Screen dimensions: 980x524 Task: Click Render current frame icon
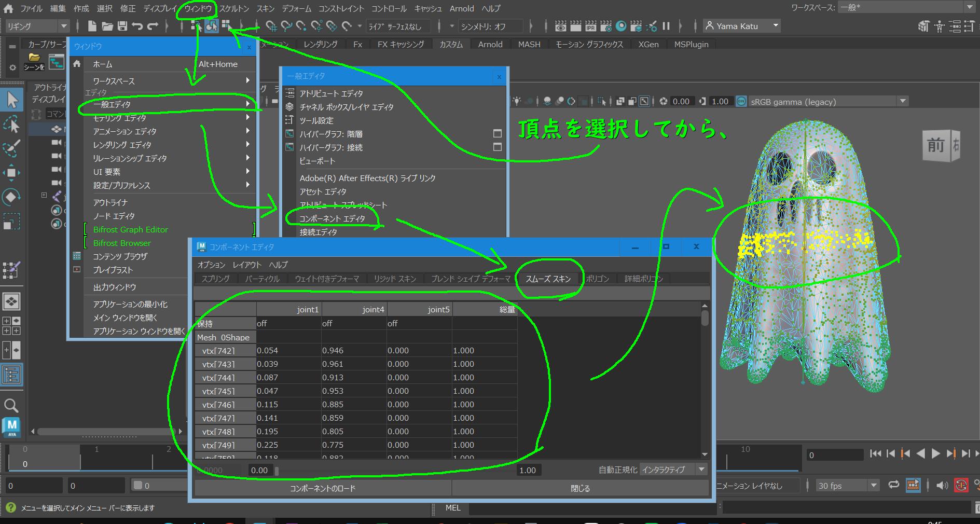(x=575, y=26)
